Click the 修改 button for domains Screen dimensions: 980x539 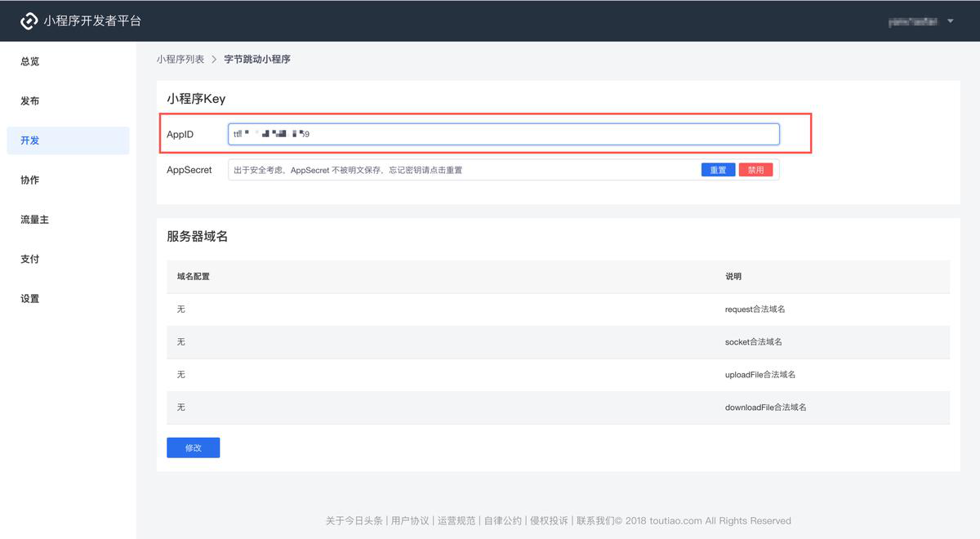[193, 448]
